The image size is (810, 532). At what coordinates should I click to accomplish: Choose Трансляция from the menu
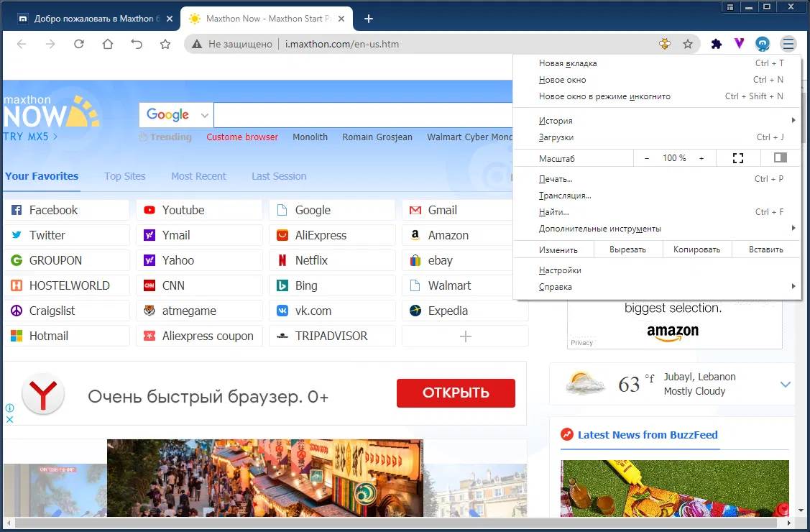click(x=658, y=196)
